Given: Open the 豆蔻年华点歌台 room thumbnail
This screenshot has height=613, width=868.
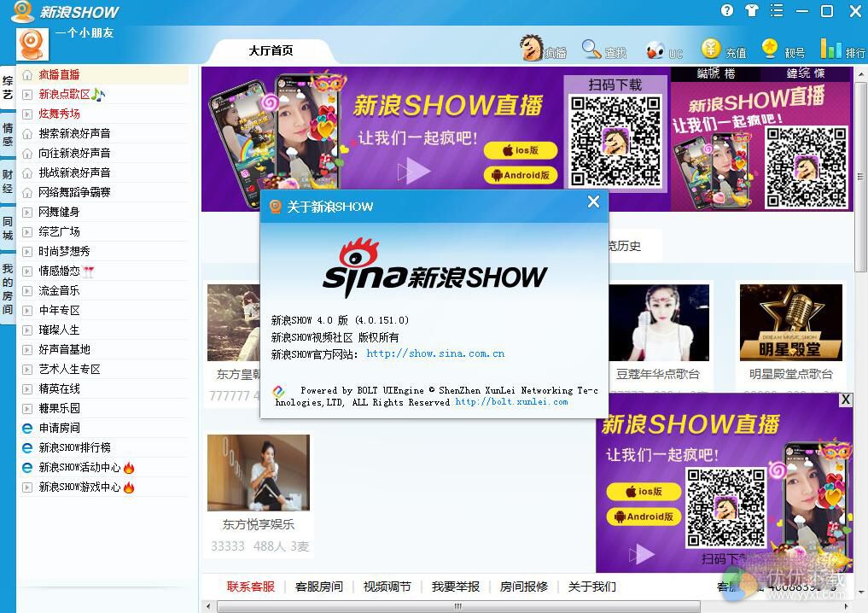Looking at the screenshot, I should (x=659, y=323).
